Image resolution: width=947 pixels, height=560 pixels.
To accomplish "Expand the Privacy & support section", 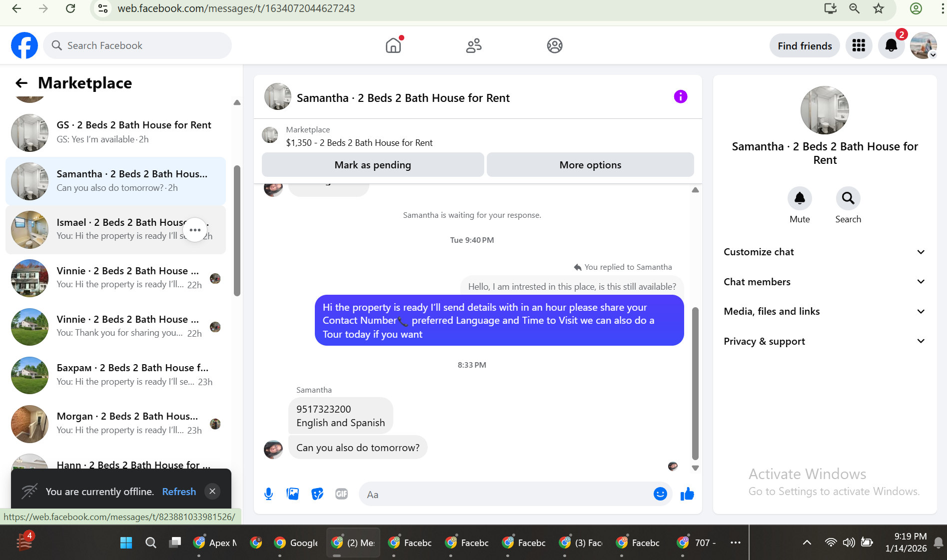I will coord(825,341).
